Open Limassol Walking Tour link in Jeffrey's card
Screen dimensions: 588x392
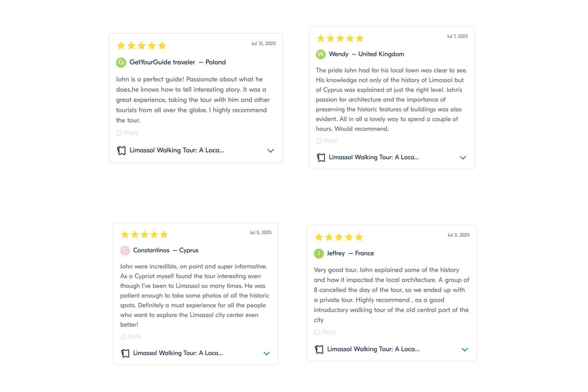(373, 349)
